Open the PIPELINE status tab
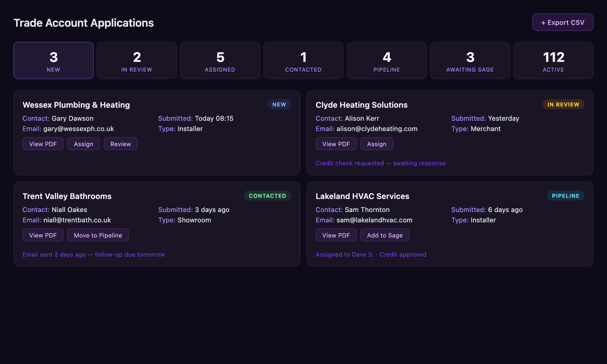This screenshot has width=607, height=364. (387, 60)
